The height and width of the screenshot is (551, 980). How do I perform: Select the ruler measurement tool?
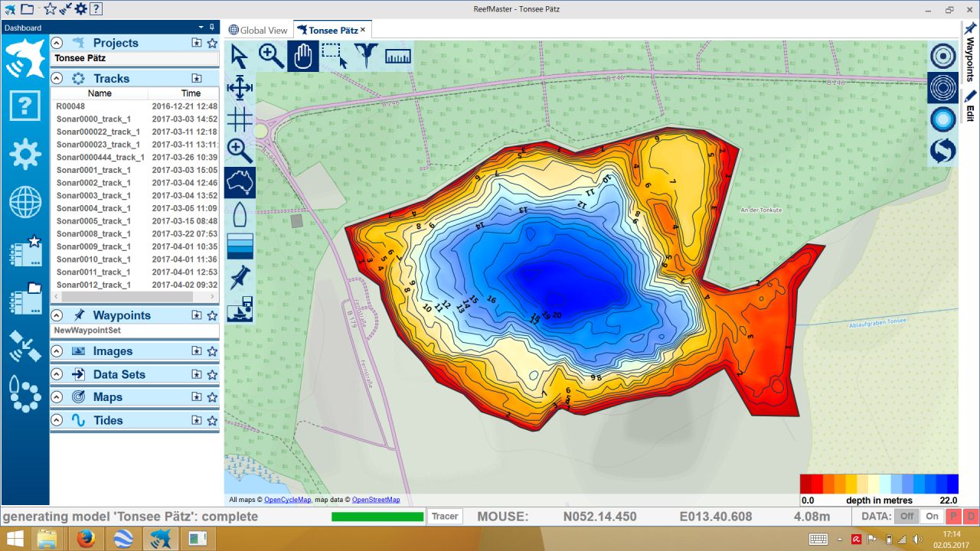point(397,57)
